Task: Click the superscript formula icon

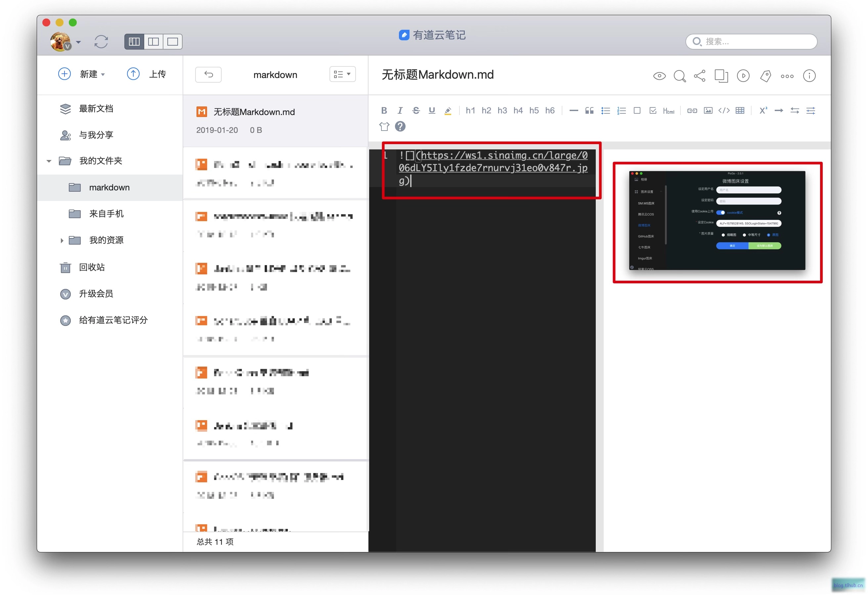Action: [x=763, y=110]
